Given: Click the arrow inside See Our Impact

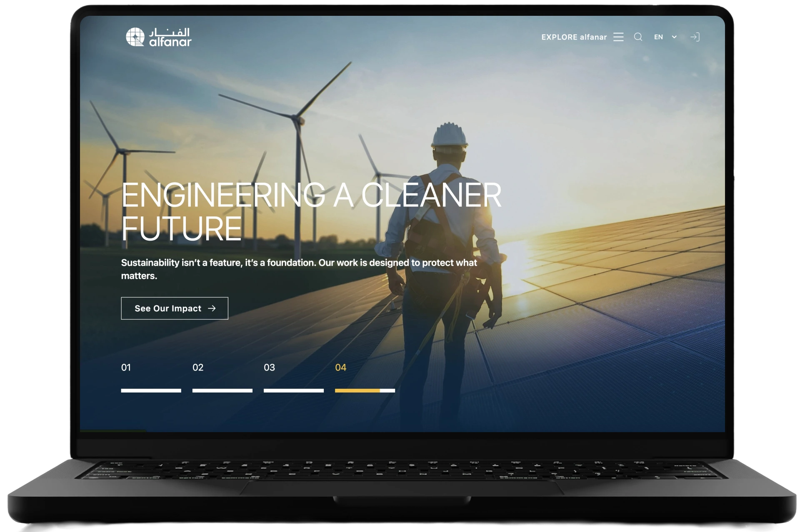Looking at the screenshot, I should click(212, 308).
